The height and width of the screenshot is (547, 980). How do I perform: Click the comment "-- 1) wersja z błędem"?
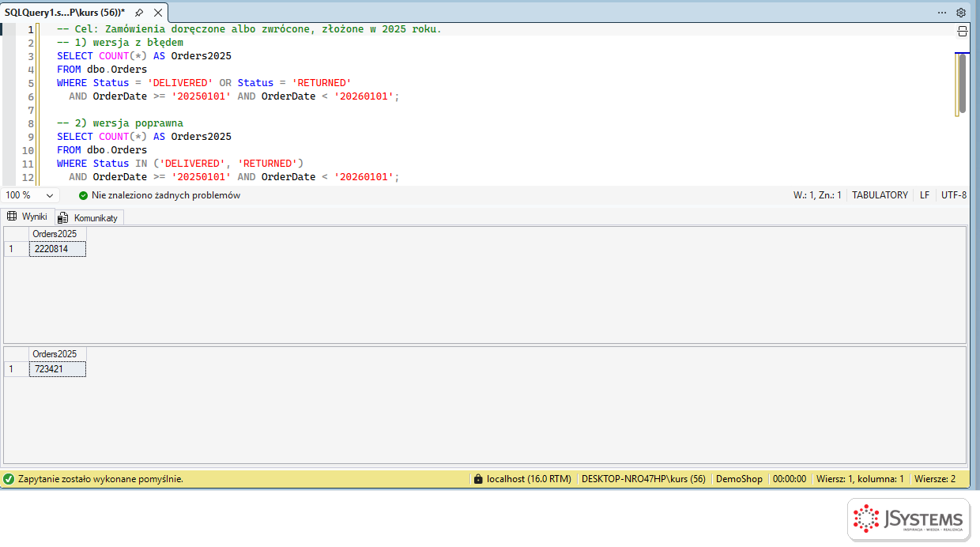point(120,43)
